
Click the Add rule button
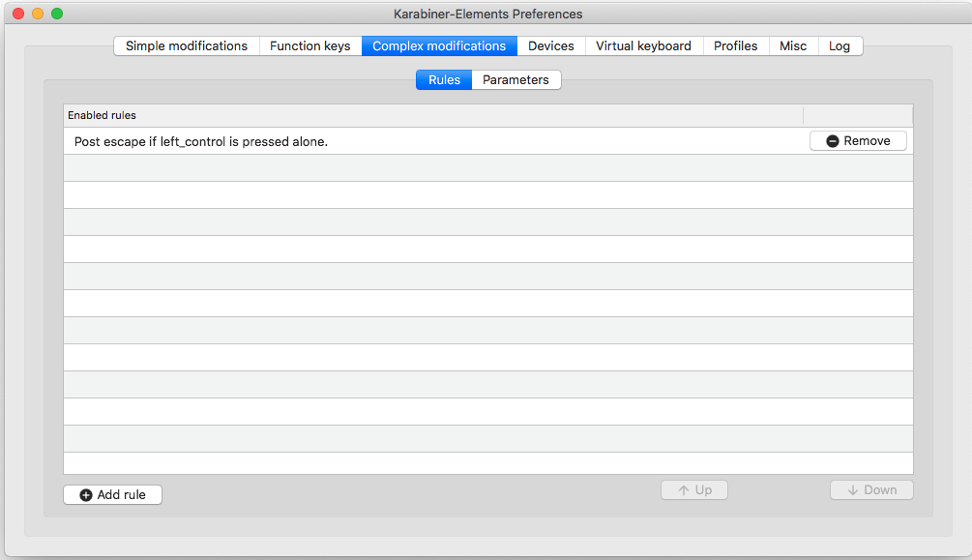pos(113,495)
